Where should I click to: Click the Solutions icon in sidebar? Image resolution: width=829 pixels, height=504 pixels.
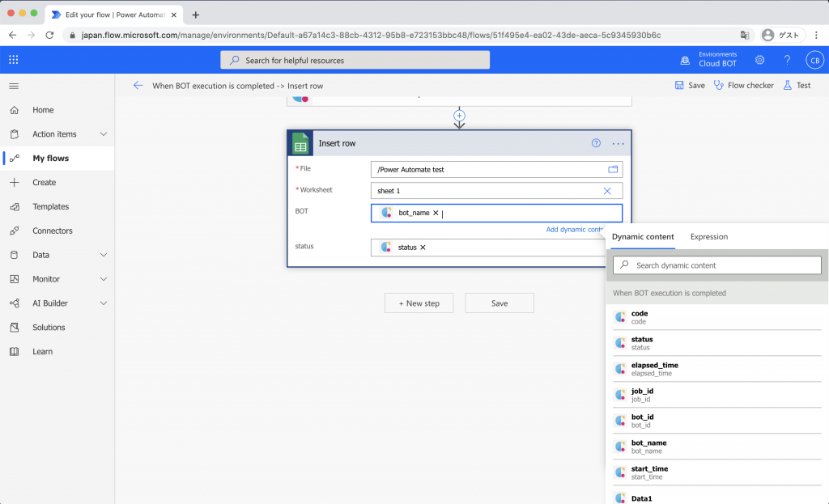pyautogui.click(x=15, y=328)
